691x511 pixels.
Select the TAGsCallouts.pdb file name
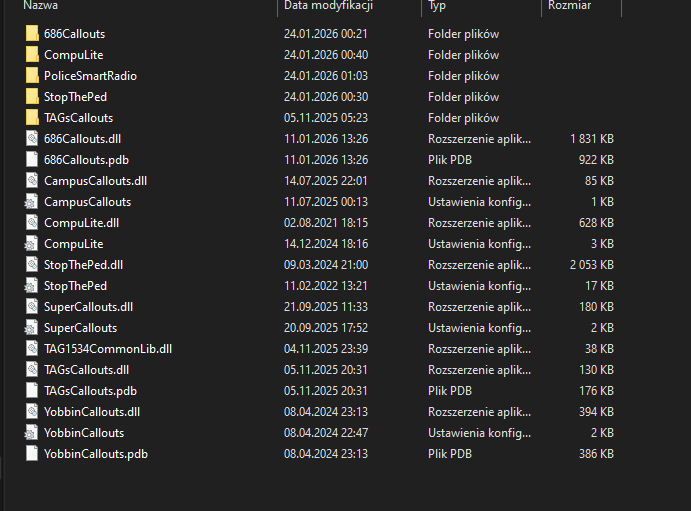tap(90, 391)
